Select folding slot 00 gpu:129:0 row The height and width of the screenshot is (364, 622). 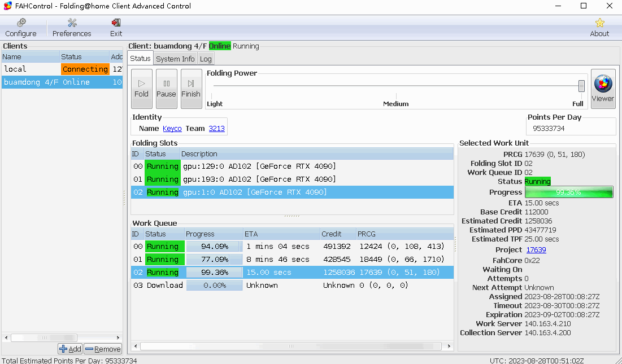pos(292,166)
